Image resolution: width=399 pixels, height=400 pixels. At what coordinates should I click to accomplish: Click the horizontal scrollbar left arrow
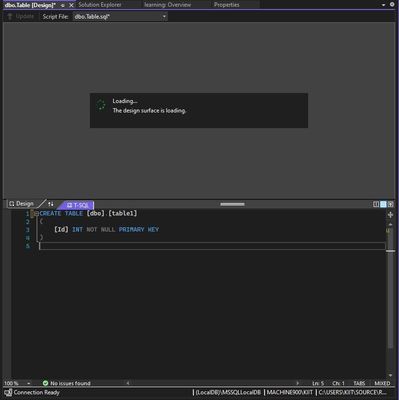pyautogui.click(x=128, y=383)
